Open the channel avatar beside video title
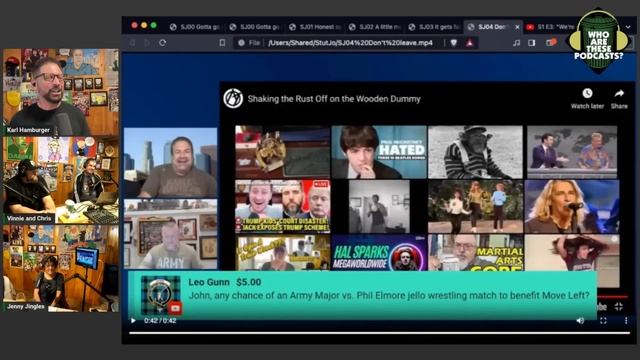This screenshot has width=640, height=360. [x=233, y=98]
